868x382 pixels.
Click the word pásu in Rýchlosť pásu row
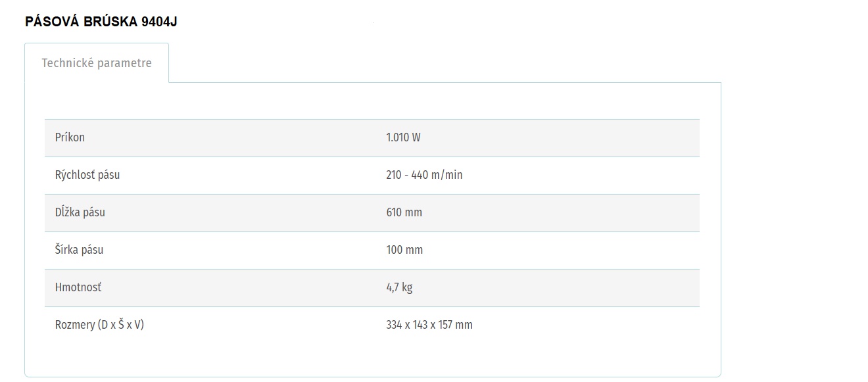click(x=108, y=176)
